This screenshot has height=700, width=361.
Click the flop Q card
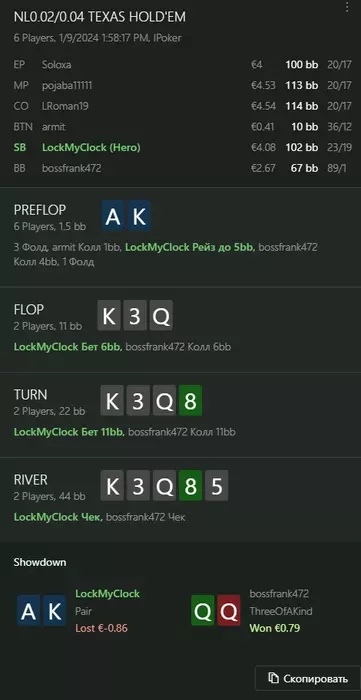point(161,316)
